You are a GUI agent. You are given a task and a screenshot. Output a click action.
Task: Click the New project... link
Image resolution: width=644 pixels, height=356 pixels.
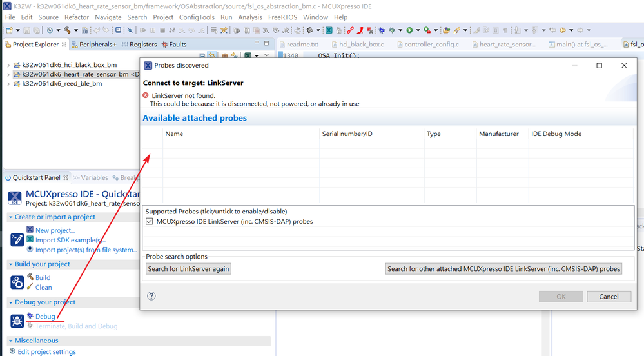[x=55, y=230]
